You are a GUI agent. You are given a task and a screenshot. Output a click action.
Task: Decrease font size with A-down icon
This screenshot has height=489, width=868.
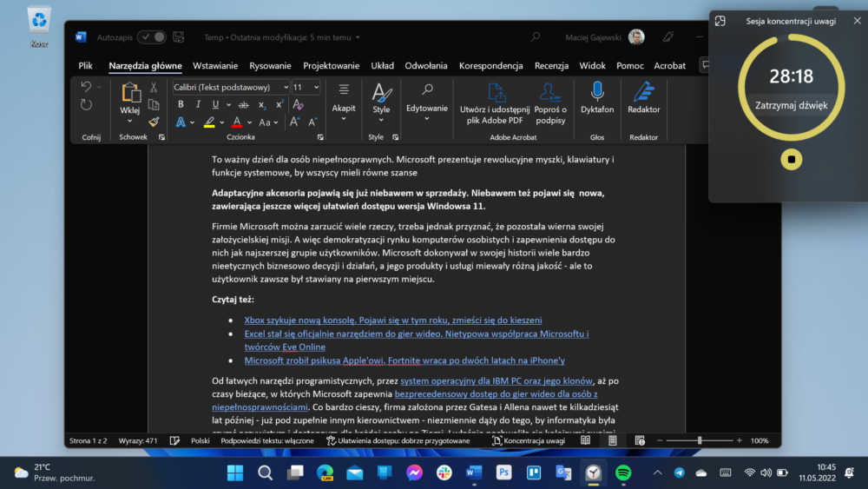(x=312, y=122)
